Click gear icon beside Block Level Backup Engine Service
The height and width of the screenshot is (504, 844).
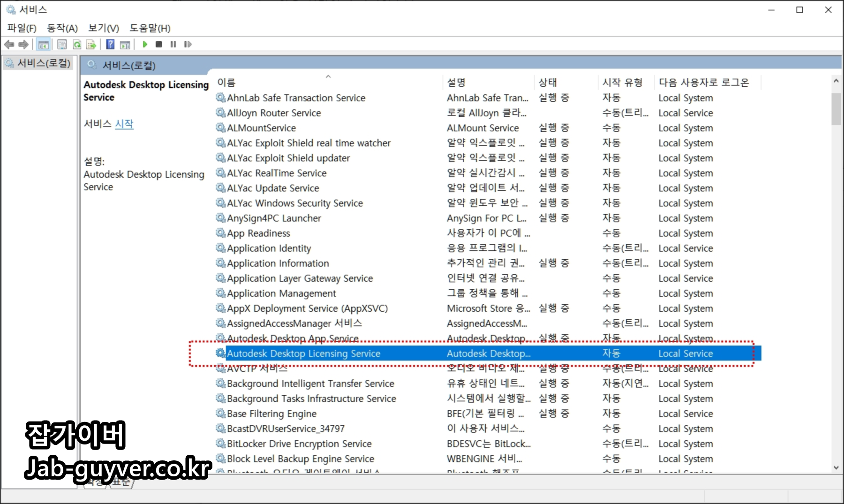click(x=220, y=459)
